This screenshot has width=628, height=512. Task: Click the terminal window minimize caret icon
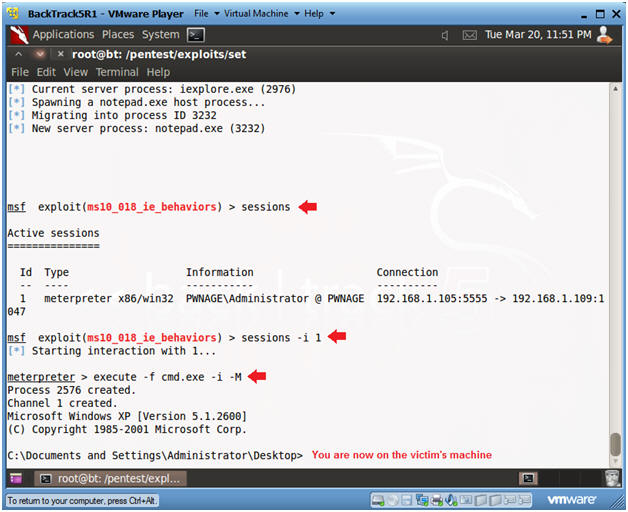click(18, 54)
